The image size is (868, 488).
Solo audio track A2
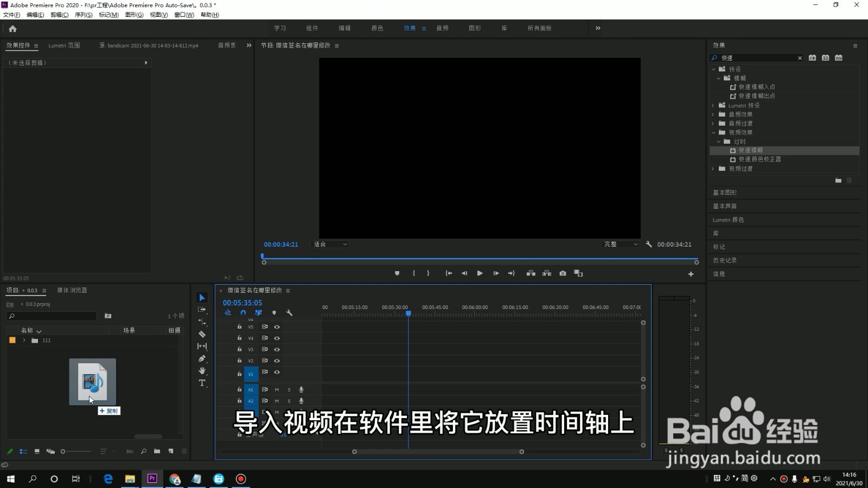[x=289, y=401]
